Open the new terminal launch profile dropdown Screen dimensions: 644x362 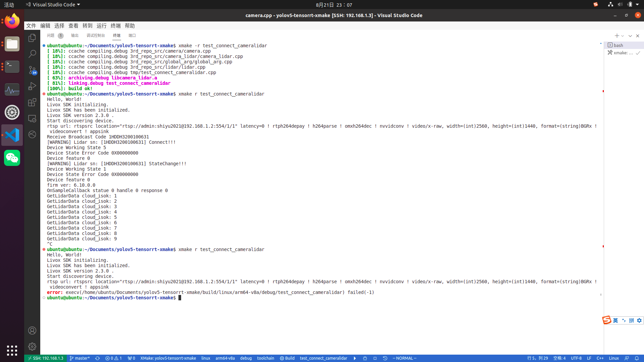pos(623,36)
